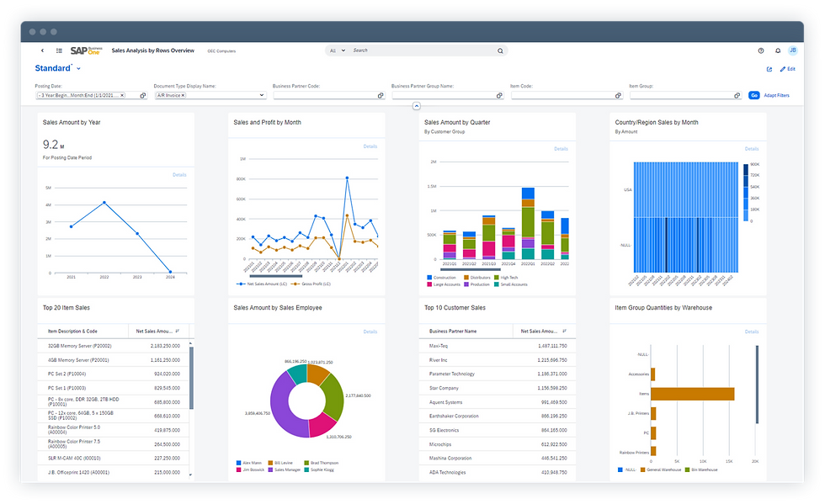Click the JB user avatar

pos(792,50)
